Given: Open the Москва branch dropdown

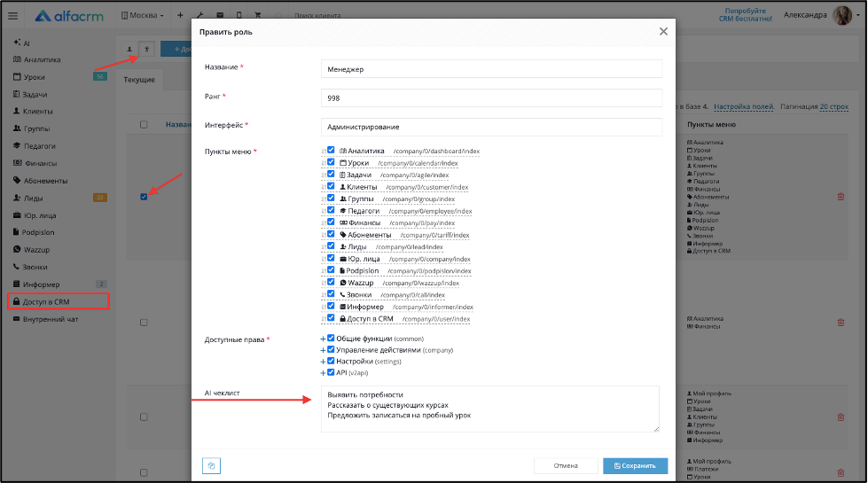Looking at the screenshot, I should pos(143,15).
